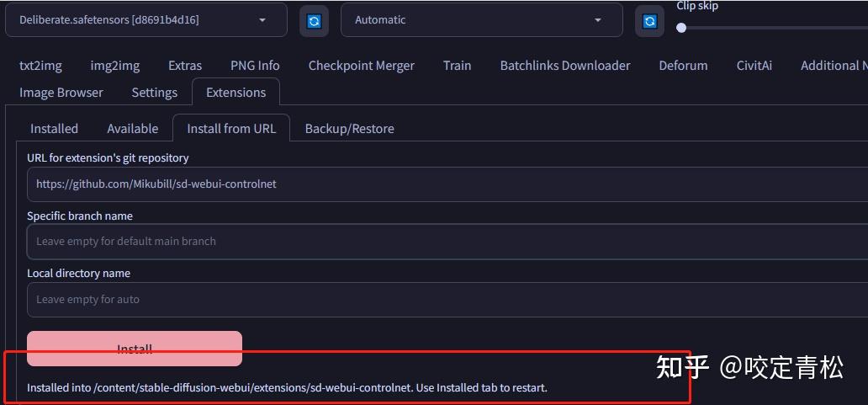Go to the Extras tab
The width and height of the screenshot is (868, 405).
[x=185, y=66]
